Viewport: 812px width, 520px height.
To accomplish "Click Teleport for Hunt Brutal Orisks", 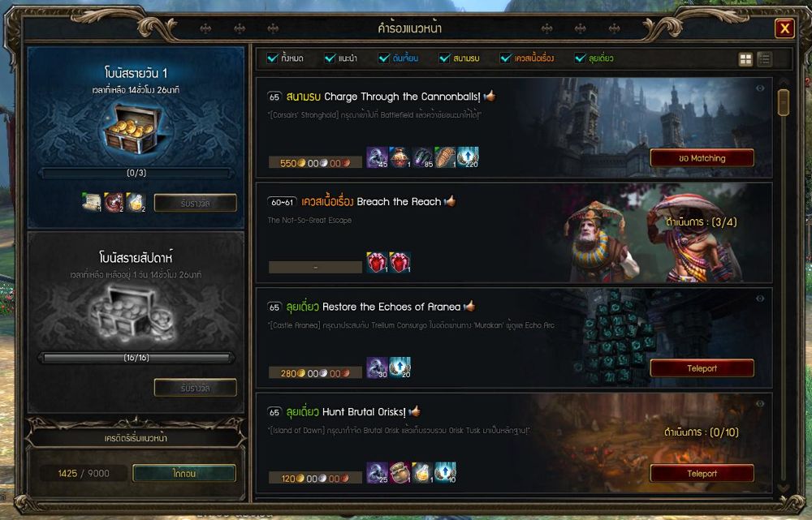I will [x=702, y=474].
